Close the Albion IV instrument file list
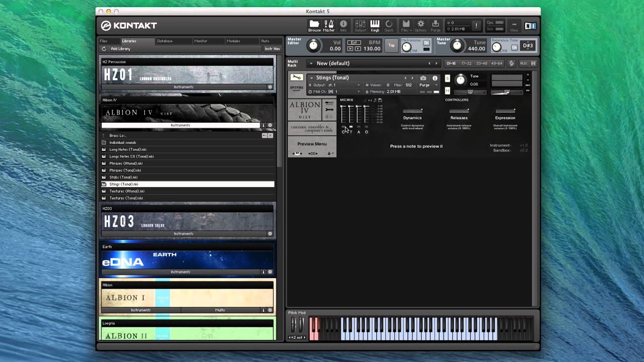The height and width of the screenshot is (362, 644). (x=270, y=136)
